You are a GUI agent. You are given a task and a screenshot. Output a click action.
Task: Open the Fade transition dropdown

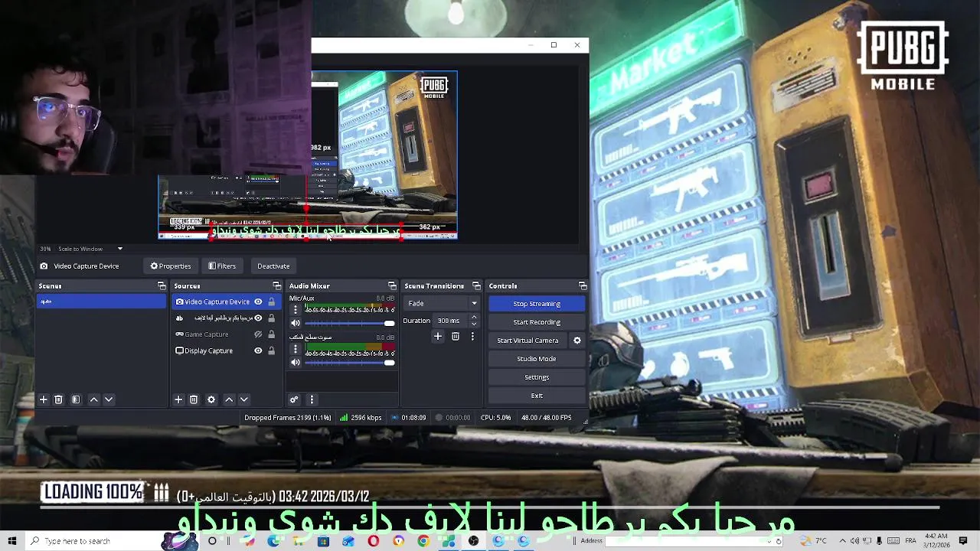point(442,303)
